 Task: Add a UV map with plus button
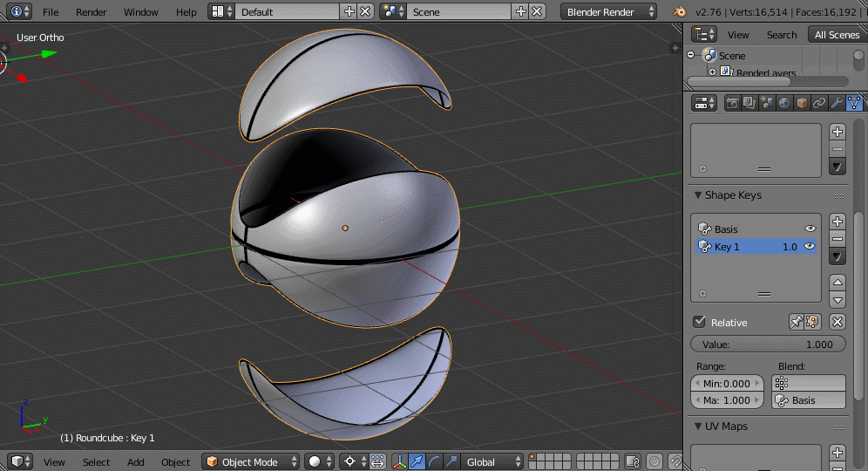837,452
